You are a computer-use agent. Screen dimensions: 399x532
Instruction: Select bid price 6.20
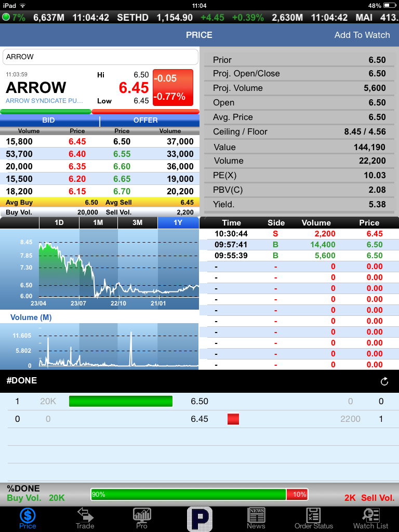(77, 179)
